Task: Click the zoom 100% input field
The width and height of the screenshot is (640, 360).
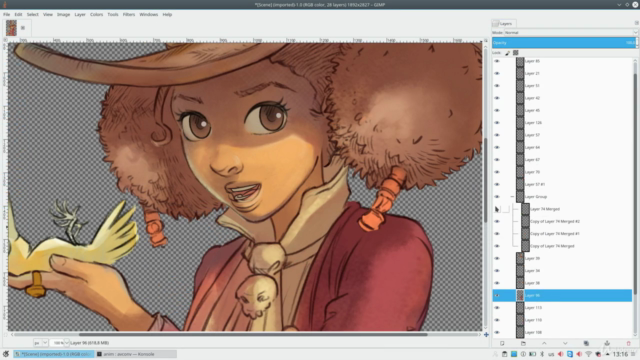Action: (58, 343)
